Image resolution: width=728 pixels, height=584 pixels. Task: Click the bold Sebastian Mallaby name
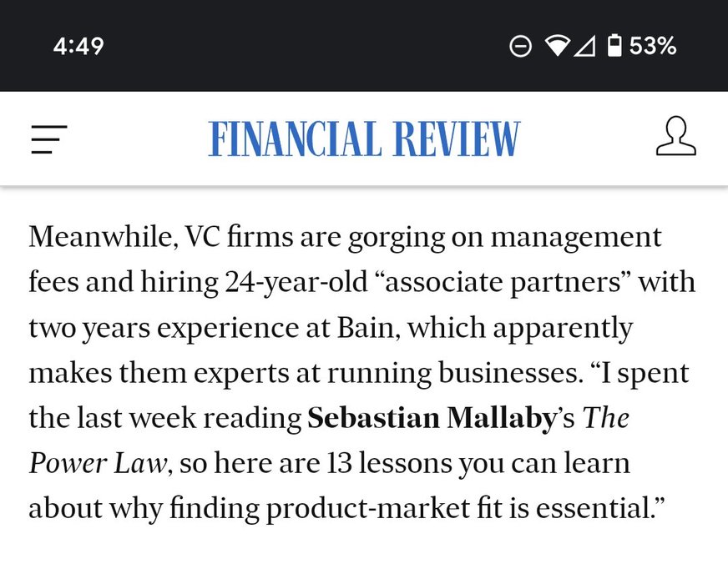click(x=431, y=418)
